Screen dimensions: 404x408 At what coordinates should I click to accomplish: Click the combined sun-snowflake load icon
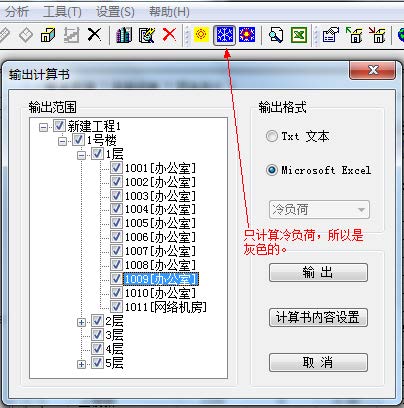(247, 35)
